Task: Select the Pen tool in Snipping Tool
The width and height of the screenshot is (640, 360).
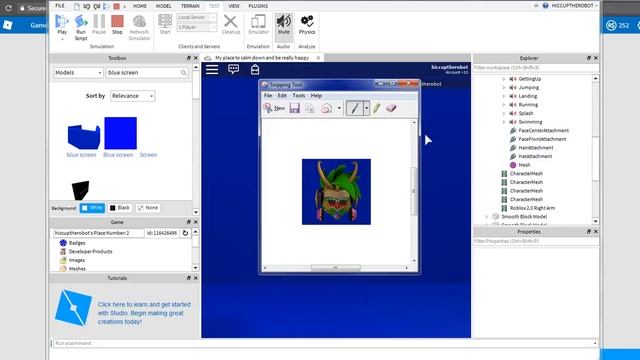Action: point(354,108)
